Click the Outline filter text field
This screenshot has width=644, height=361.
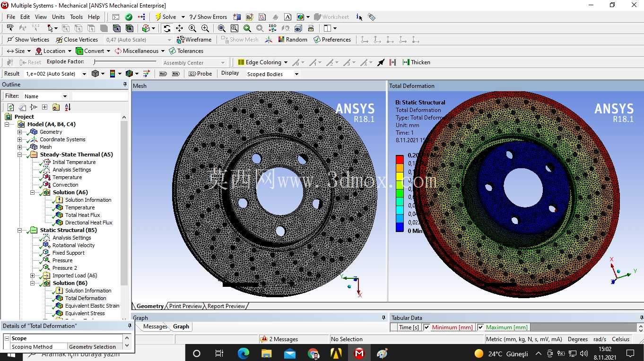(x=99, y=96)
